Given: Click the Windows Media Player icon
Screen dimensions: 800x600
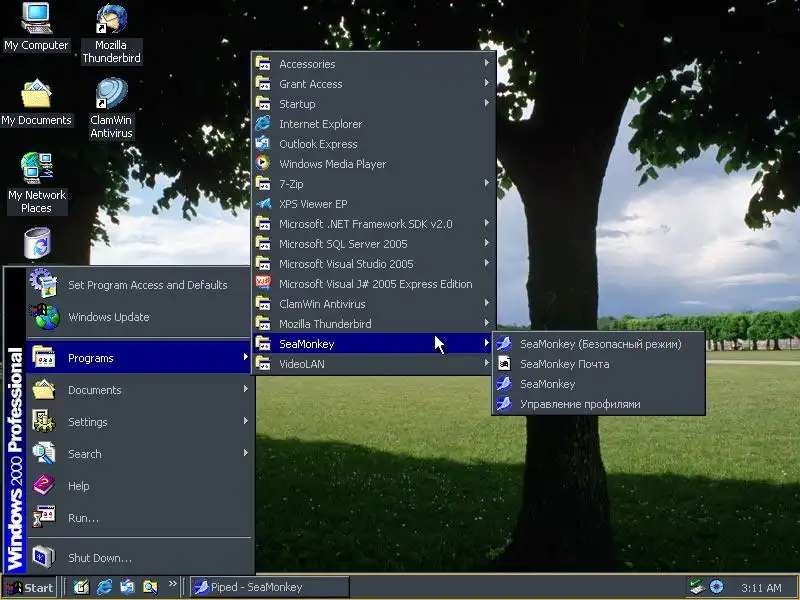Looking at the screenshot, I should point(263,163).
